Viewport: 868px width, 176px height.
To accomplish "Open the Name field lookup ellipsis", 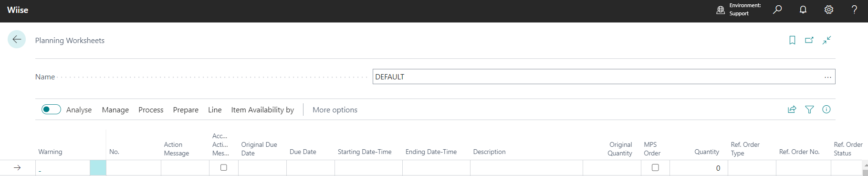I will point(828,77).
